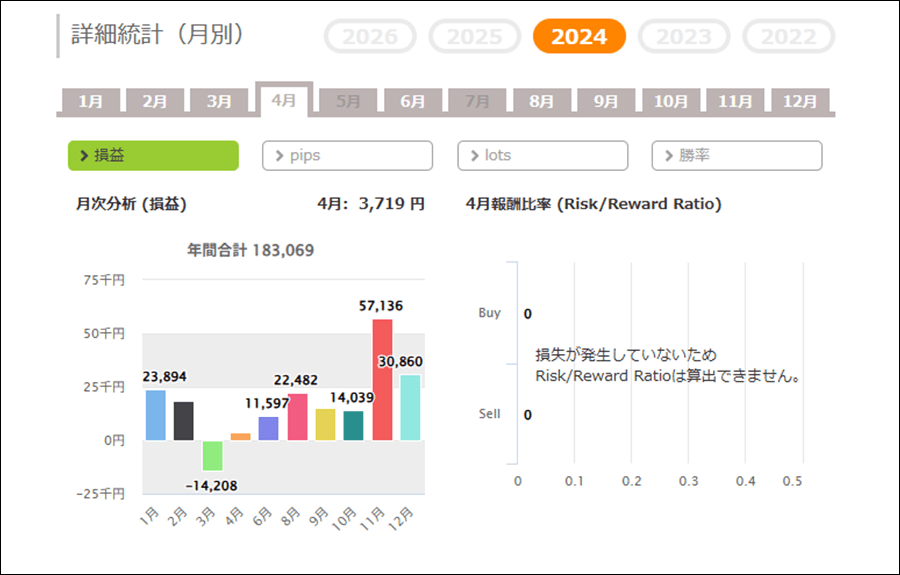Click the red November bar in chart
This screenshot has width=900, height=575.
pyautogui.click(x=382, y=380)
